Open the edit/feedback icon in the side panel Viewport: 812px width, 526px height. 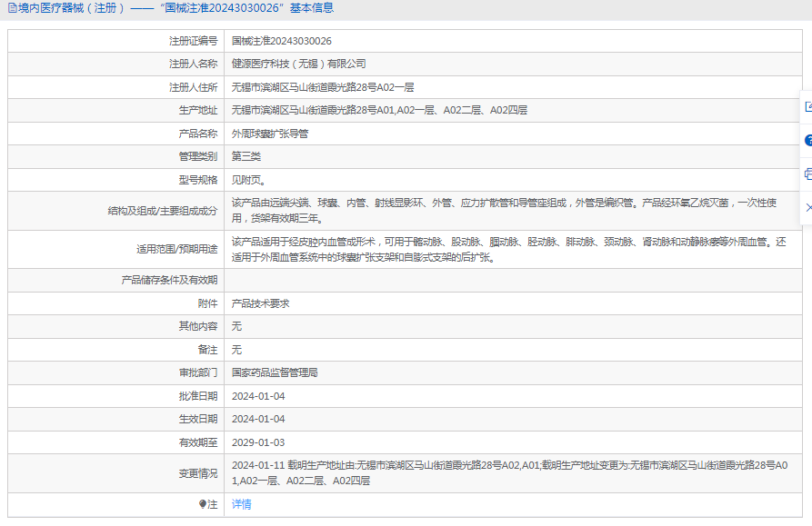(808, 107)
